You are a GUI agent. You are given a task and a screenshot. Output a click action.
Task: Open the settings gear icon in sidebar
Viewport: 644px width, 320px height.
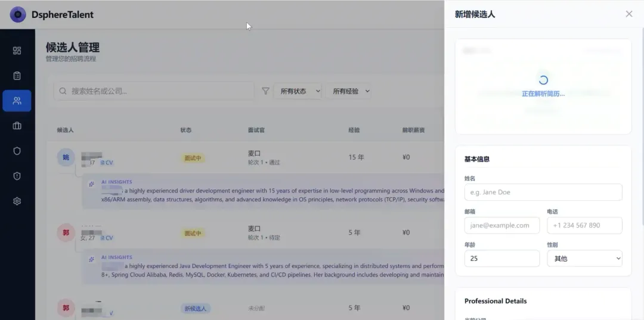17,201
